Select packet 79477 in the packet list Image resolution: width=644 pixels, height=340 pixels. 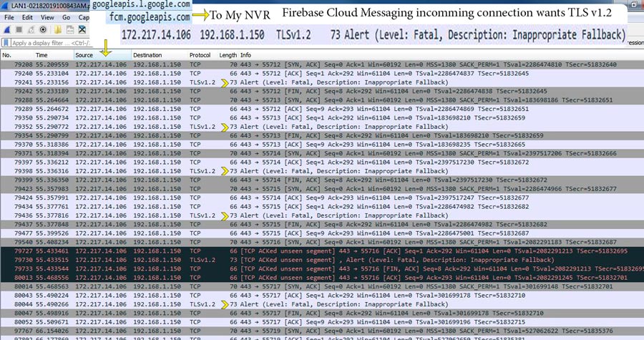tap(322, 233)
